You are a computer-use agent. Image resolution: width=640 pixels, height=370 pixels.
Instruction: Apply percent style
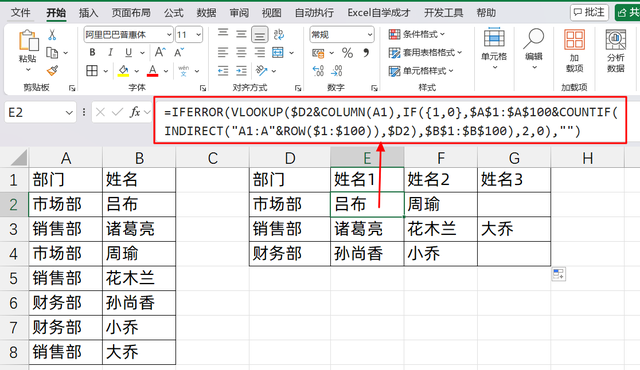coord(347,53)
